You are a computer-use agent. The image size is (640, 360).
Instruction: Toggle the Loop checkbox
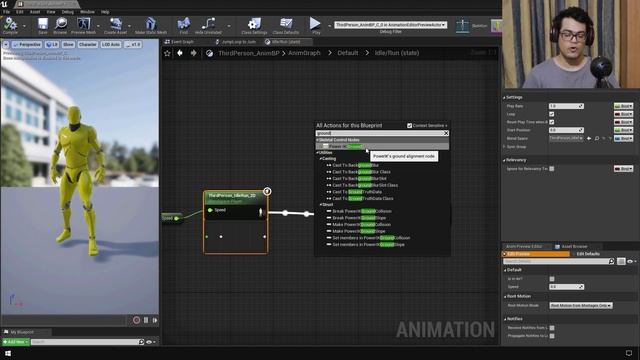point(551,114)
